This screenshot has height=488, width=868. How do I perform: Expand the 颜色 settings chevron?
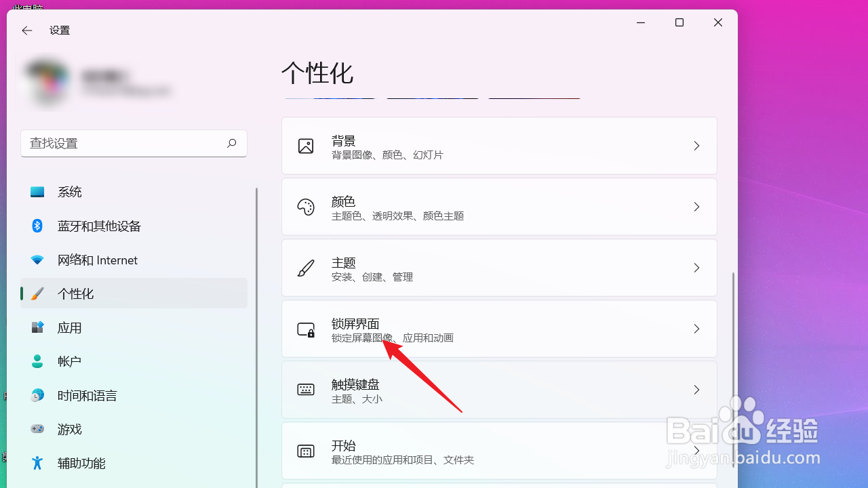(696, 206)
